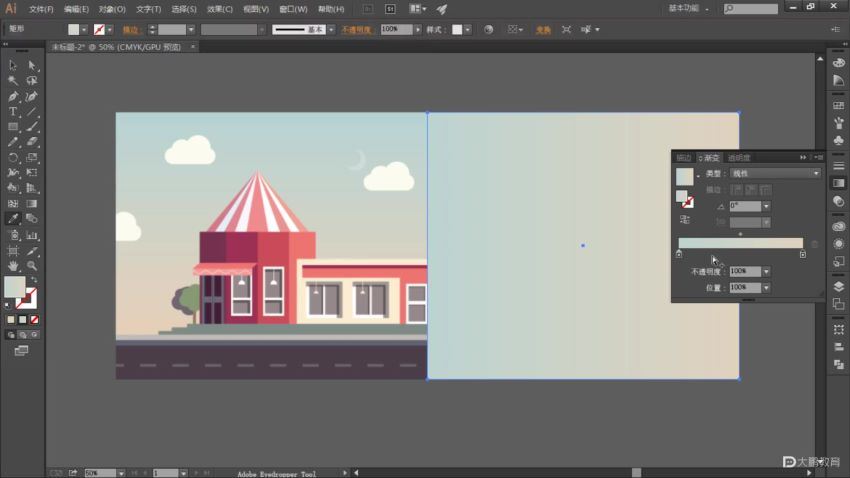Switch to the 透明度 panel tab
850x478 pixels.
tap(739, 157)
